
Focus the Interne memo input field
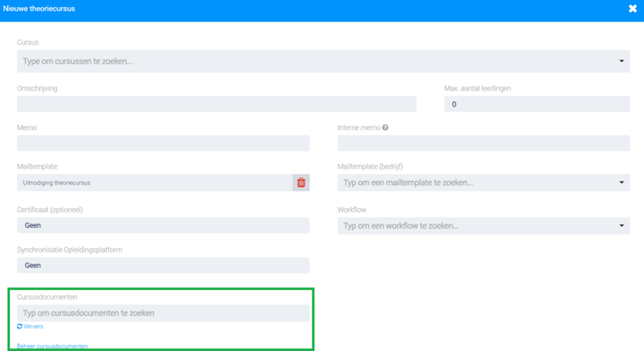click(484, 143)
